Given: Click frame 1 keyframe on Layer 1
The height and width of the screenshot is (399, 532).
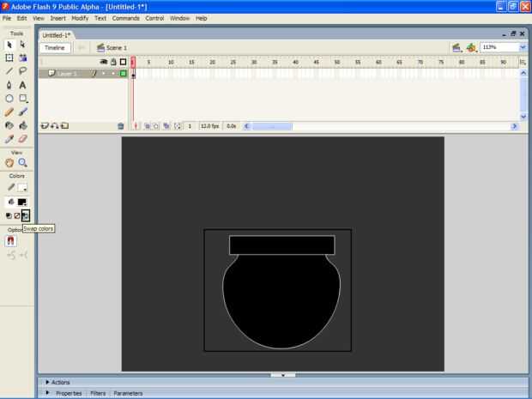Looking at the screenshot, I should [x=133, y=74].
